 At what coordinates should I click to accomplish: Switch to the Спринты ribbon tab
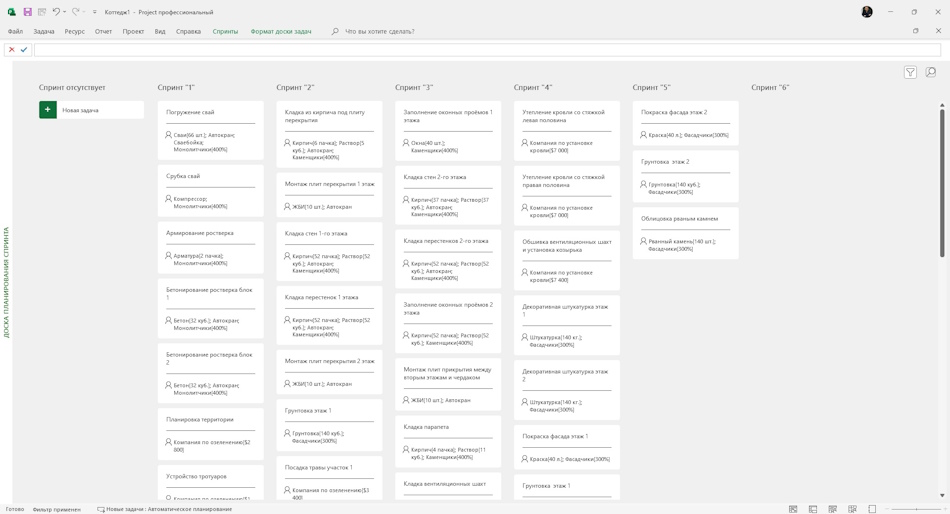click(x=225, y=32)
